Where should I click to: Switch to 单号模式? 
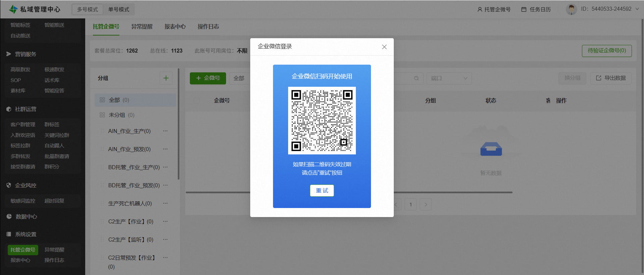119,9
